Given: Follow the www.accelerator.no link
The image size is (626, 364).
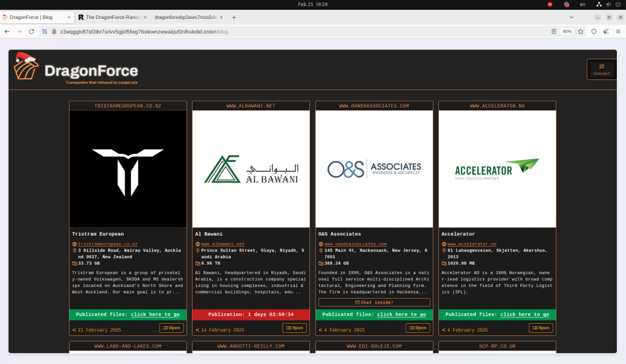Looking at the screenshot, I should click(x=472, y=244).
